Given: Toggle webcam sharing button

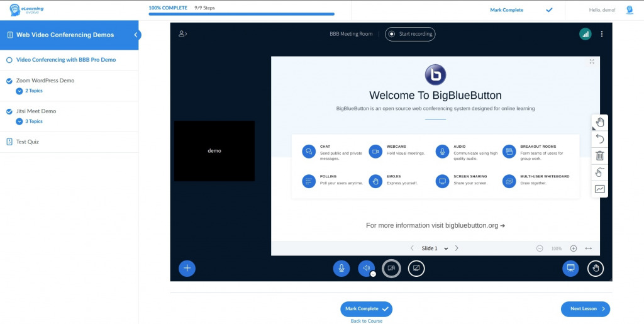Looking at the screenshot, I should (x=391, y=269).
